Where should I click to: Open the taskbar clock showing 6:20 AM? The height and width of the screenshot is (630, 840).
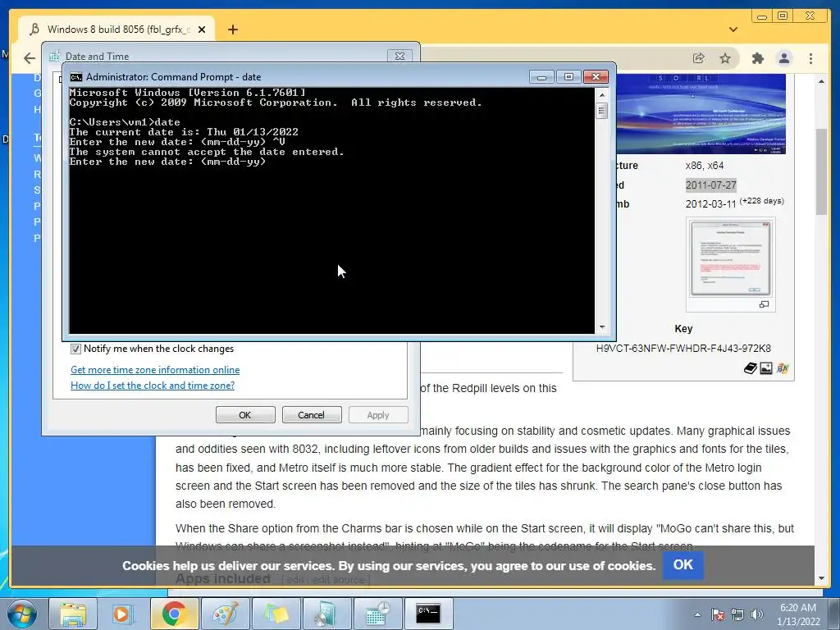pos(798,614)
